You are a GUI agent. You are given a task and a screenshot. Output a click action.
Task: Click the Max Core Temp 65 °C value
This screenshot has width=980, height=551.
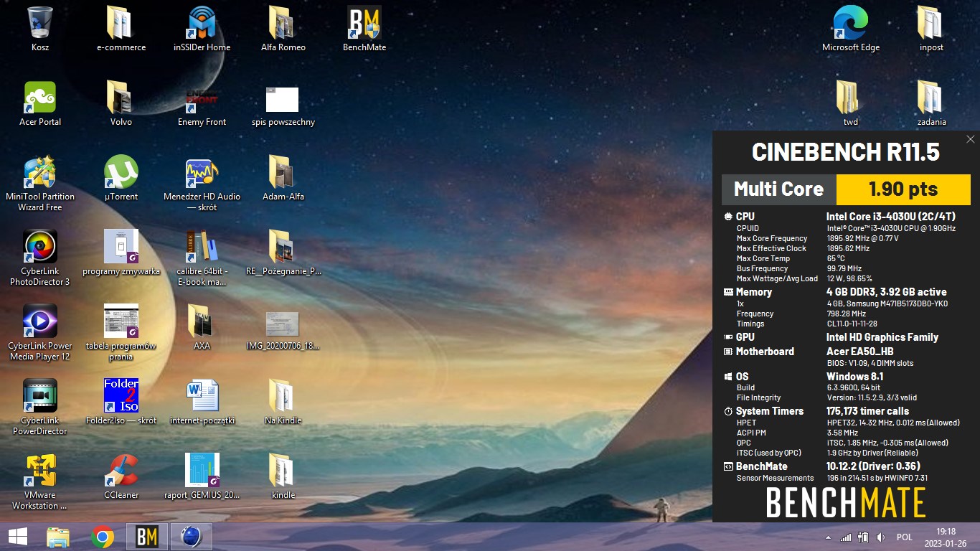click(836, 258)
